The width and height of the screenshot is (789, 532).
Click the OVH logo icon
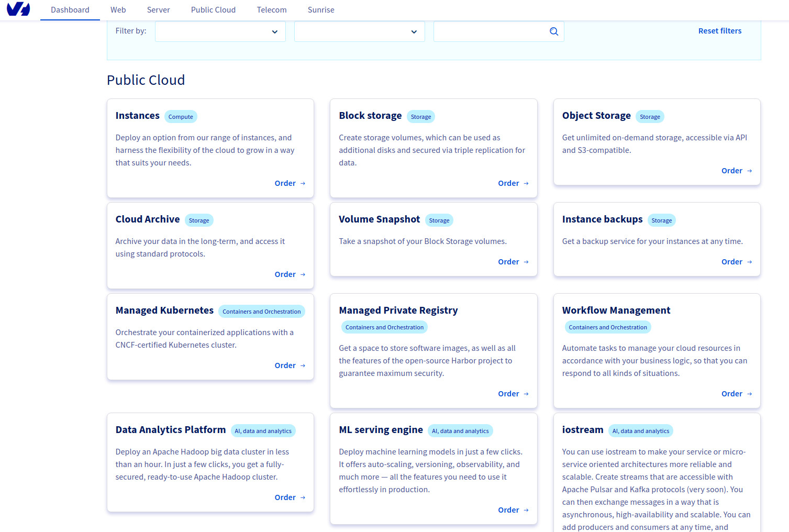(x=18, y=9)
